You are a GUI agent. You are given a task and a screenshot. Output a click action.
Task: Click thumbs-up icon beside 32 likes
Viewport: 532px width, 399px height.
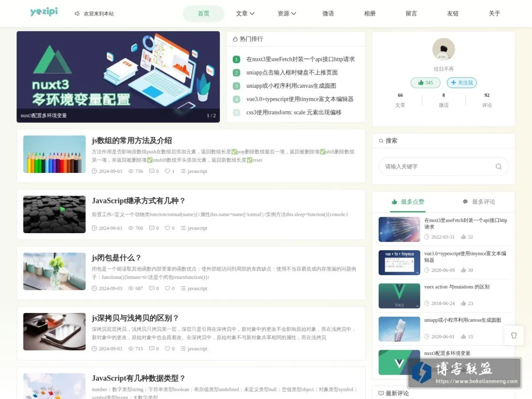(463, 237)
